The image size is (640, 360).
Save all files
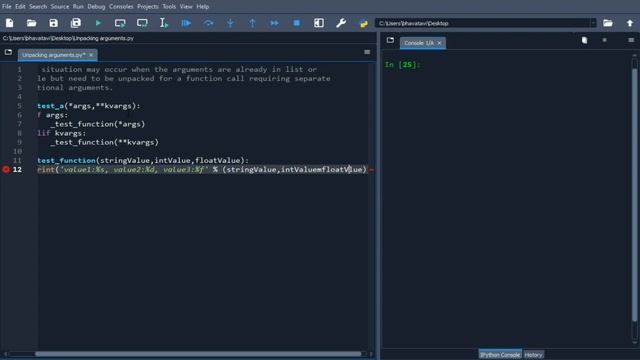76,23
